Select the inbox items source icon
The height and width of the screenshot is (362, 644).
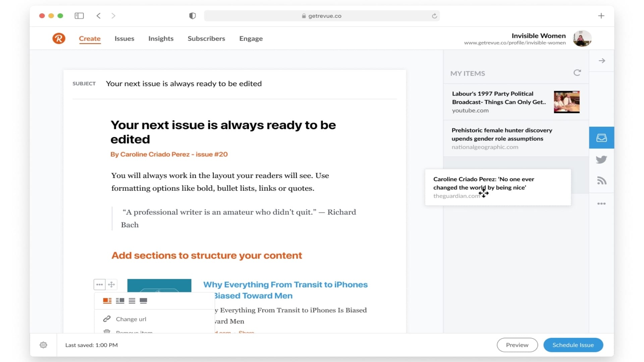point(601,137)
